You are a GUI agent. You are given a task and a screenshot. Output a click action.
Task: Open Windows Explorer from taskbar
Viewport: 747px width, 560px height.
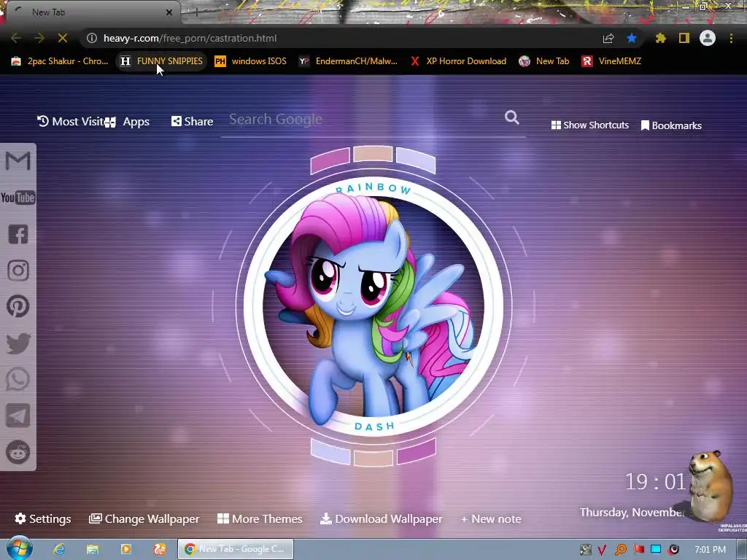(x=93, y=549)
